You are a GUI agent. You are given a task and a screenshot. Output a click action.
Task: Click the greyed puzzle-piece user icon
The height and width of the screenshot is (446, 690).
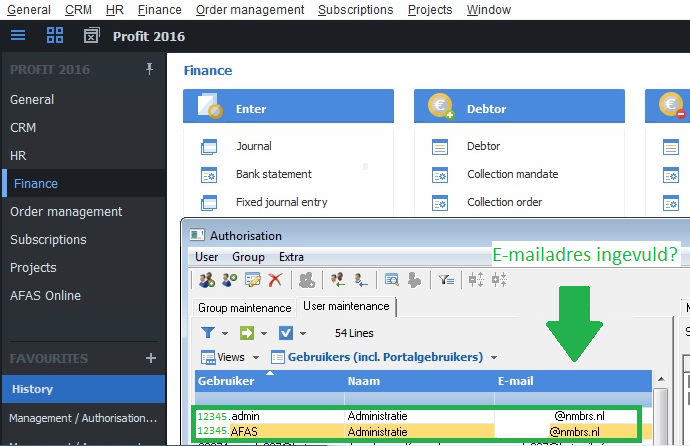point(414,280)
